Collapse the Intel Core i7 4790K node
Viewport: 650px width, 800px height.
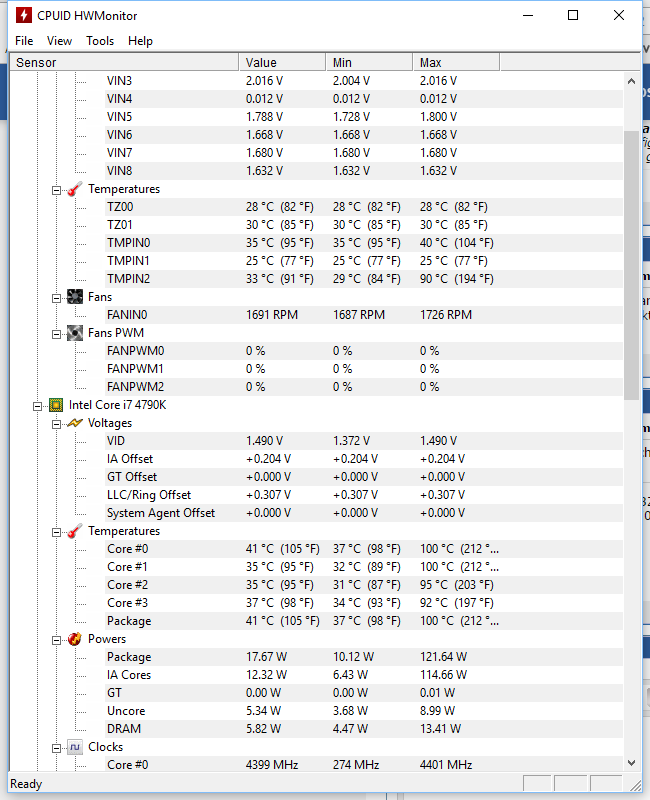pyautogui.click(x=37, y=406)
